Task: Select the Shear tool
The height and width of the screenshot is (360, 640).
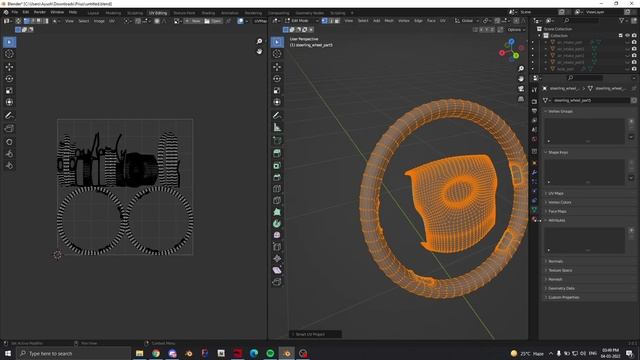Action: click(277, 270)
